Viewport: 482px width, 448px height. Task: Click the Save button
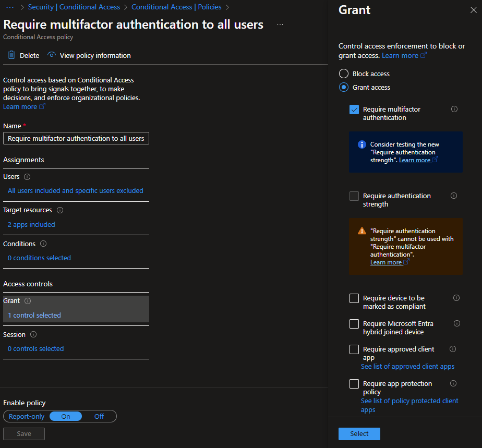[x=24, y=433]
